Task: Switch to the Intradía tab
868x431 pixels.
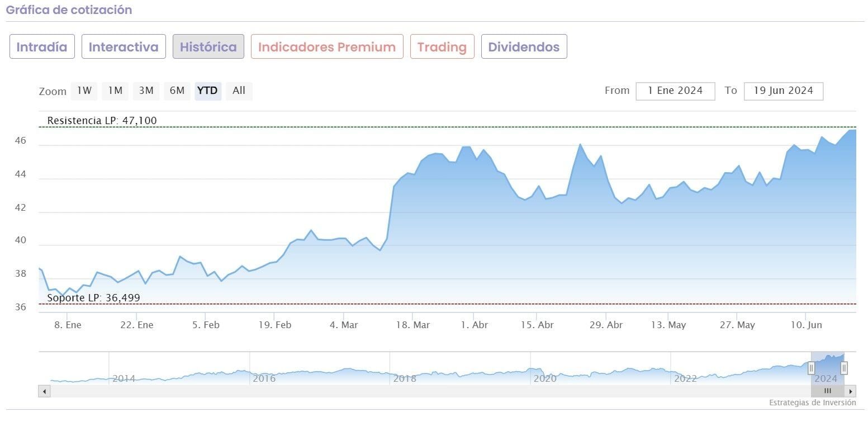Action: pyautogui.click(x=42, y=47)
